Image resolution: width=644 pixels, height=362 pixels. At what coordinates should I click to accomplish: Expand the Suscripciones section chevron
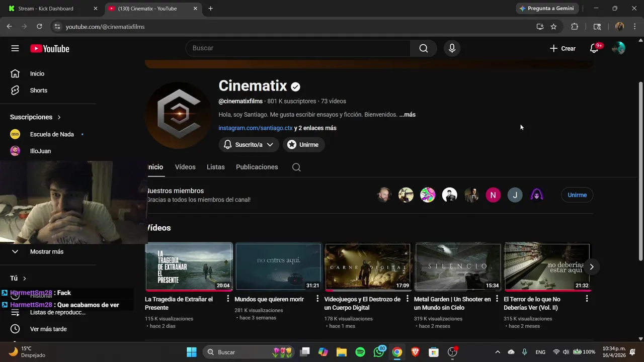pos(59,117)
